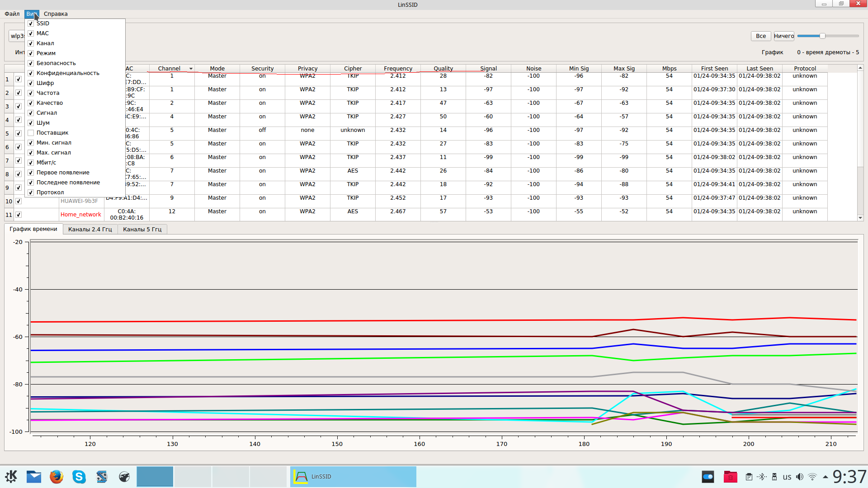Launch Firefox from the taskbar
This screenshot has width=868, height=488.
click(x=57, y=476)
